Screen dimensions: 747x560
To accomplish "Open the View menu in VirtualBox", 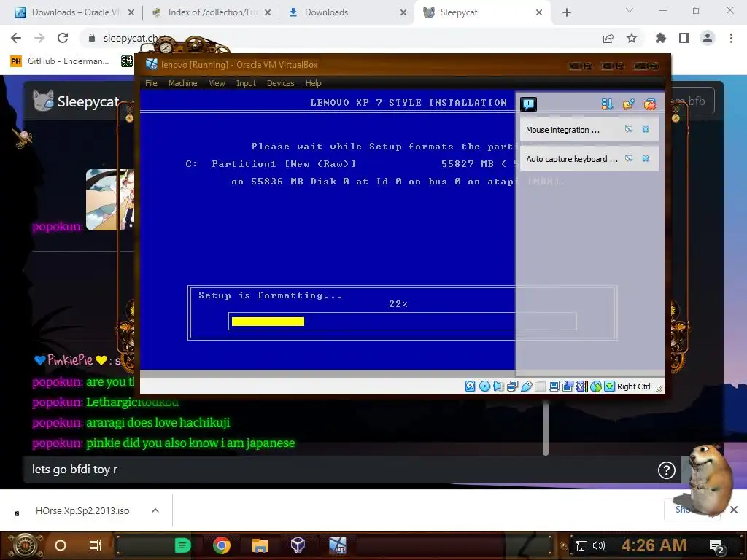I will tap(217, 83).
